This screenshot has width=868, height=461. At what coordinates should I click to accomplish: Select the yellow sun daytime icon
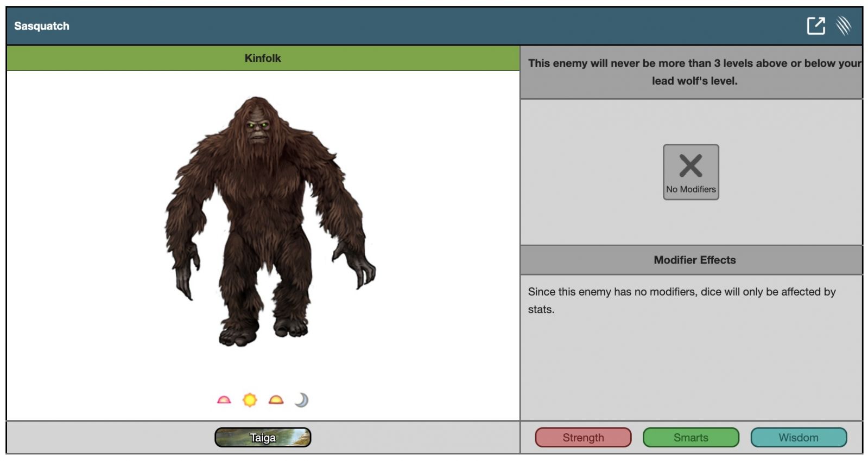[250, 400]
